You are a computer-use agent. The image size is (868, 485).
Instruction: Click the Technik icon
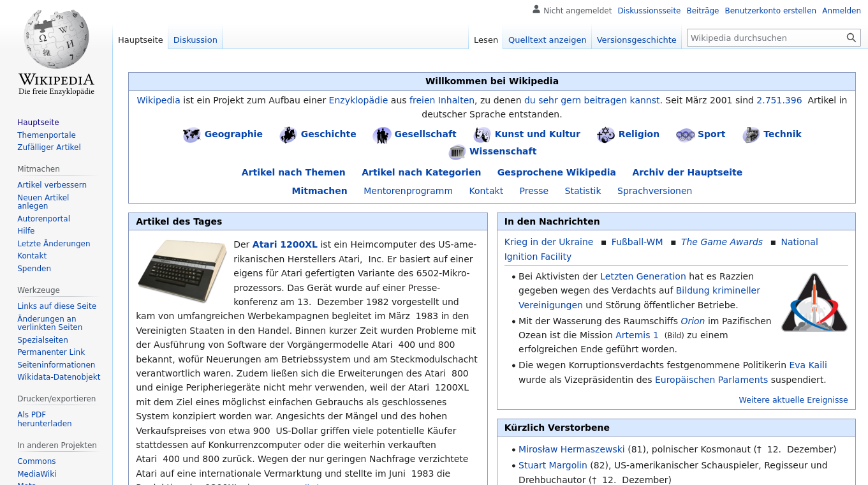[x=751, y=135]
